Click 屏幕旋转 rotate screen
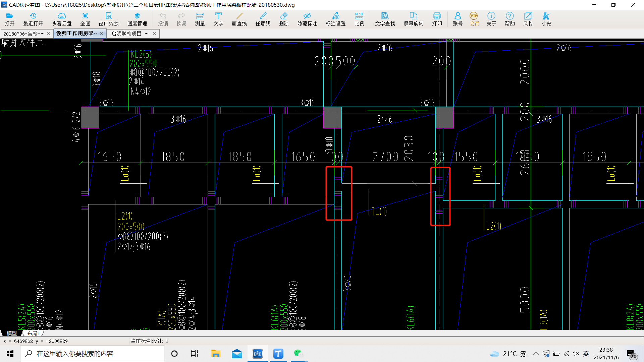Screen dimensions: 644x362 click(414, 19)
